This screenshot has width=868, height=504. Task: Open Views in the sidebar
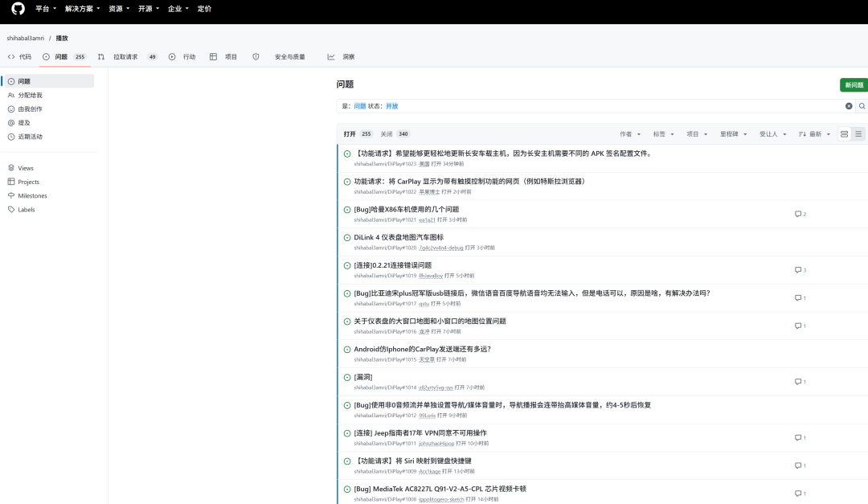49,168
